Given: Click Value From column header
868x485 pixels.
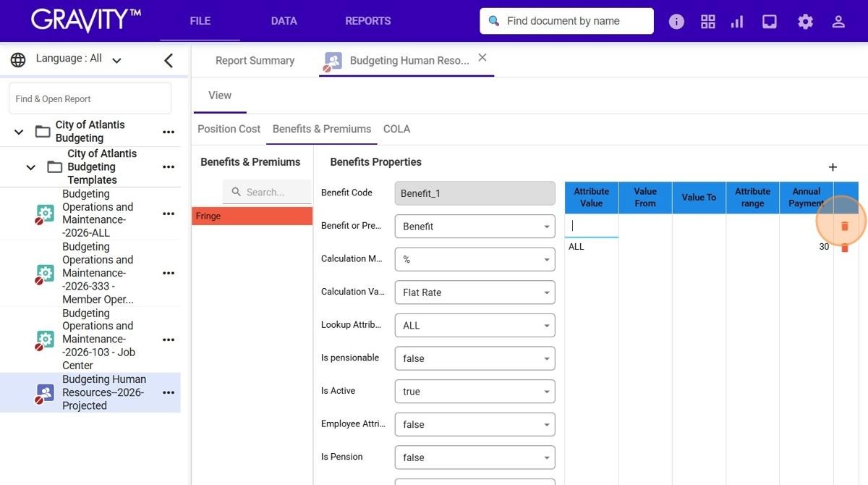Looking at the screenshot, I should (x=645, y=198).
